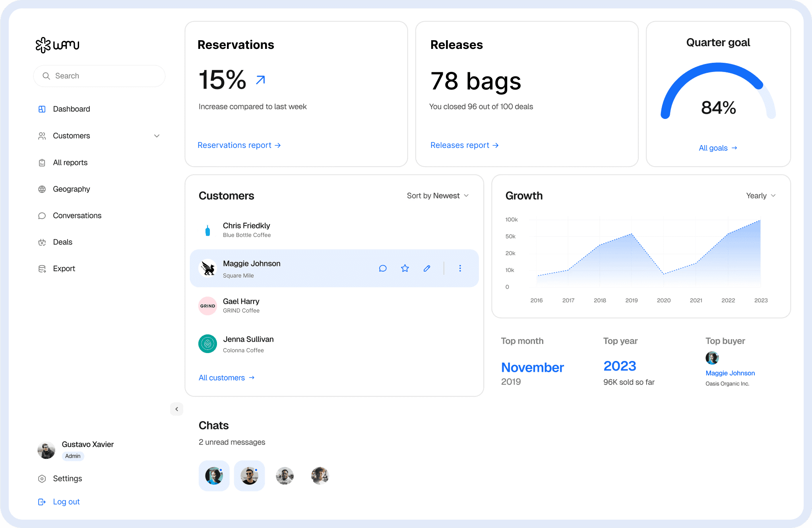Open the Yearly period dropdown
This screenshot has height=528, width=812.
coord(761,196)
